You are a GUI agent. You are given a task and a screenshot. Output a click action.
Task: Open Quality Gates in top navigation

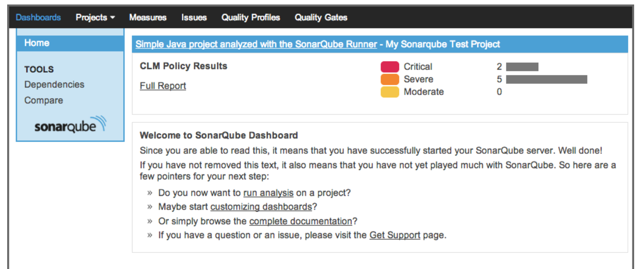pos(321,17)
